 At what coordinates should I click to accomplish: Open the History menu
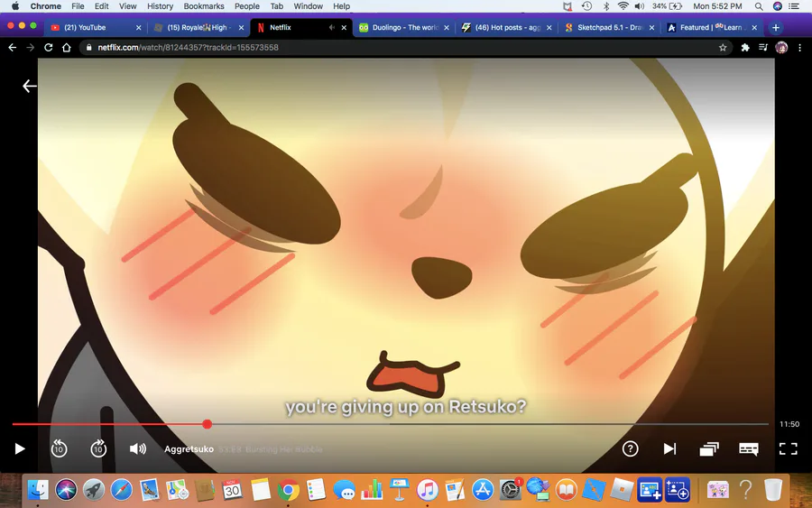click(x=160, y=6)
